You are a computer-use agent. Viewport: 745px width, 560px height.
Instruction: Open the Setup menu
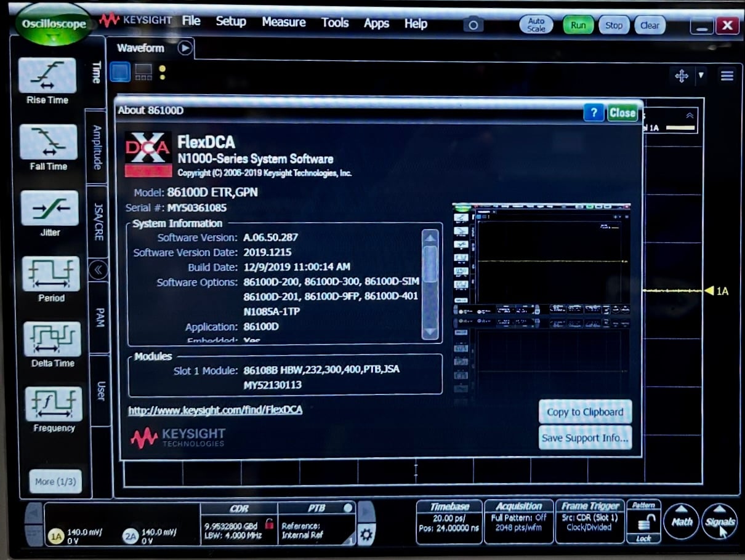click(231, 22)
